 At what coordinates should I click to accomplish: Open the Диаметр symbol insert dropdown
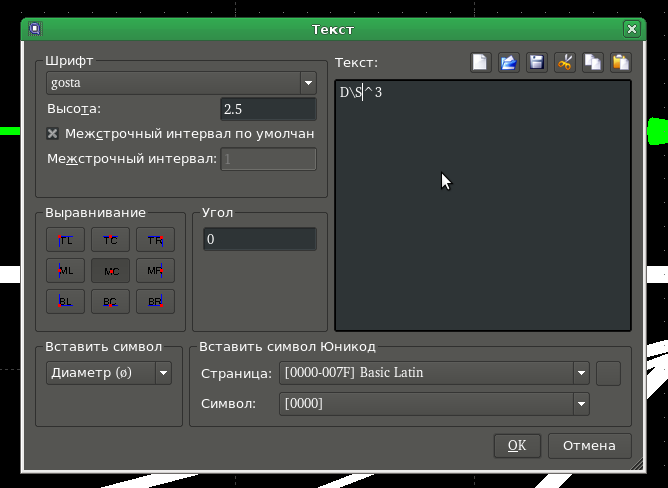(x=109, y=373)
